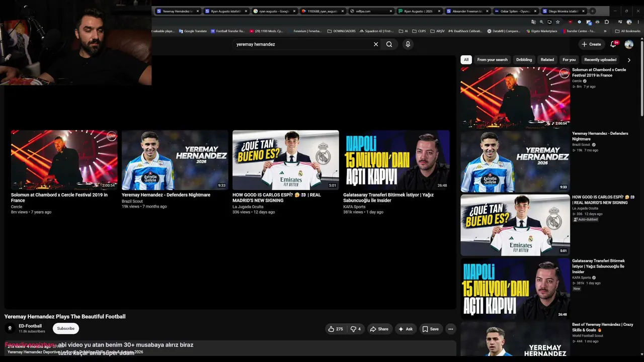Screen dimensions: 644x362
Task: Open the ED-Football channel name link
Action: [x=30, y=326]
